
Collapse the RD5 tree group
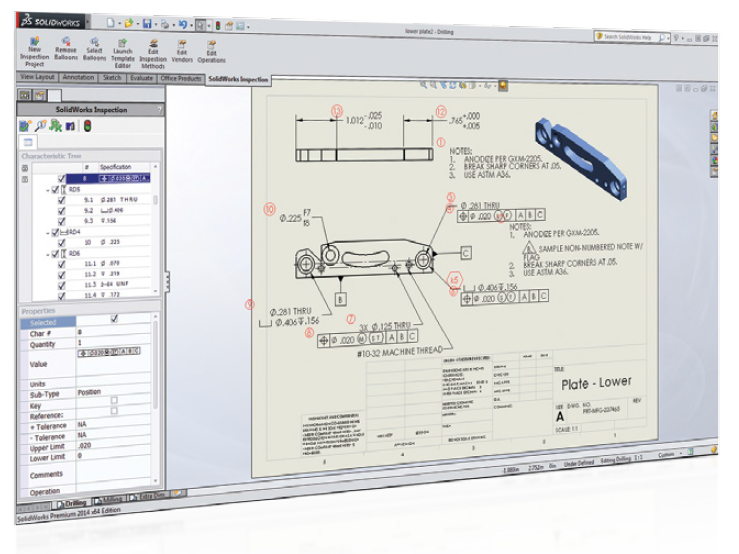49,188
